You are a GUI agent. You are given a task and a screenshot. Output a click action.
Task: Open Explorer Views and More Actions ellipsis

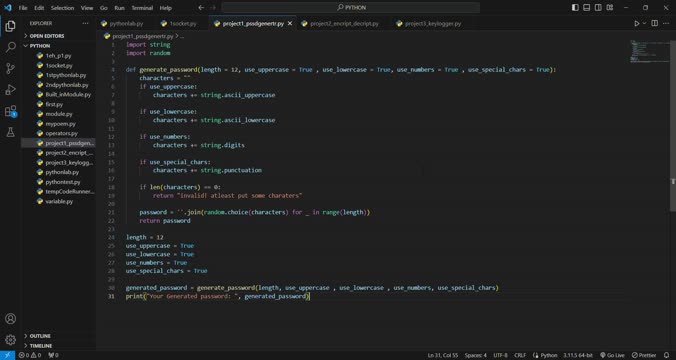[85, 23]
